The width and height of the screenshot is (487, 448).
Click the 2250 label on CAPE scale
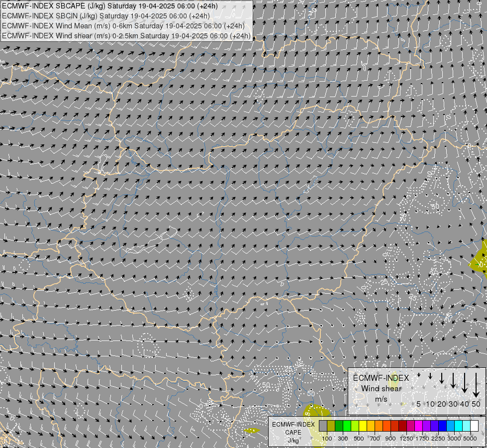coord(438,439)
